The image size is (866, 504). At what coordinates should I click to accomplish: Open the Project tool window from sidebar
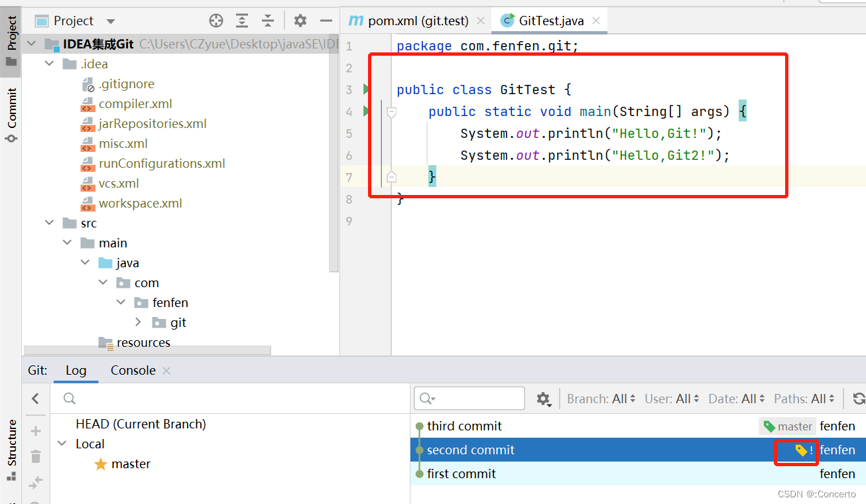tap(11, 40)
